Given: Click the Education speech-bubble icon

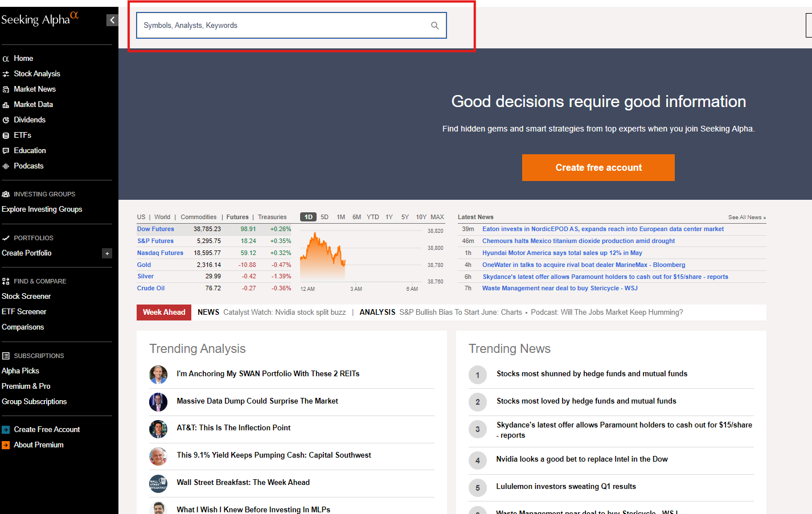Looking at the screenshot, I should (x=6, y=151).
